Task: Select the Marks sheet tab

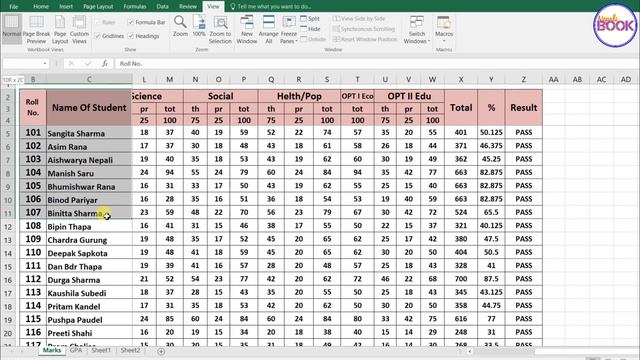Action: [52, 350]
